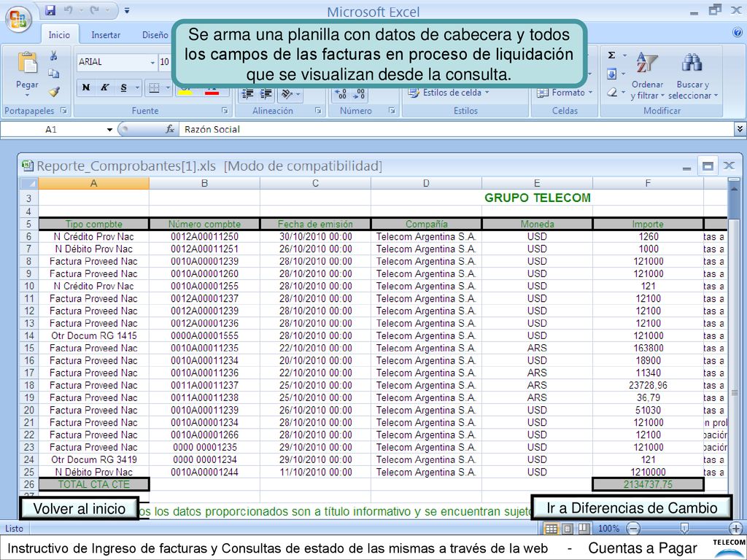This screenshot has width=747, height=560.
Task: Toggle underline (S) formatting
Action: (123, 87)
